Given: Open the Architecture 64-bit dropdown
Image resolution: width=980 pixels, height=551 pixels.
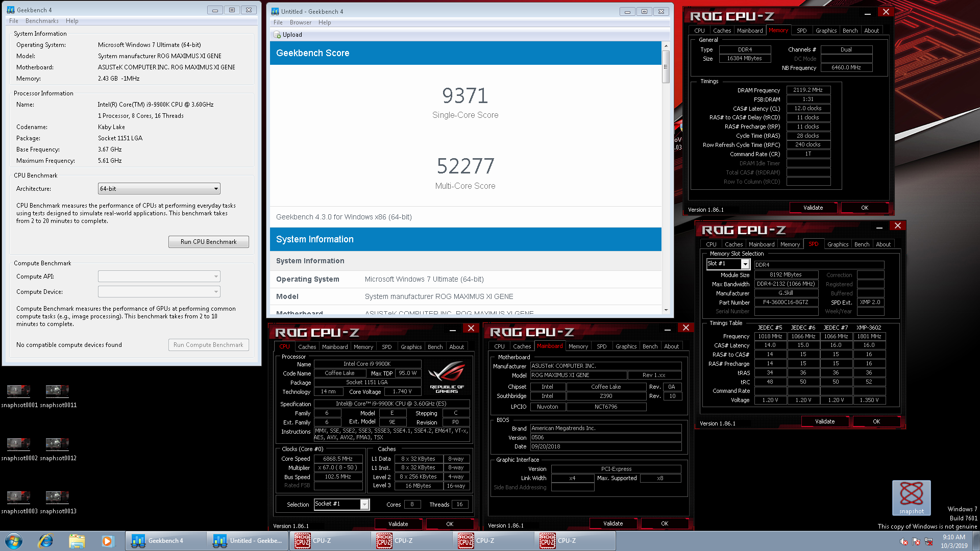Looking at the screenshot, I should [159, 189].
